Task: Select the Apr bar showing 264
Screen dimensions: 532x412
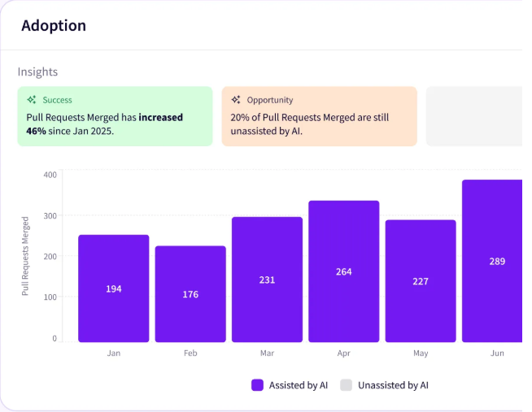Action: click(x=344, y=271)
